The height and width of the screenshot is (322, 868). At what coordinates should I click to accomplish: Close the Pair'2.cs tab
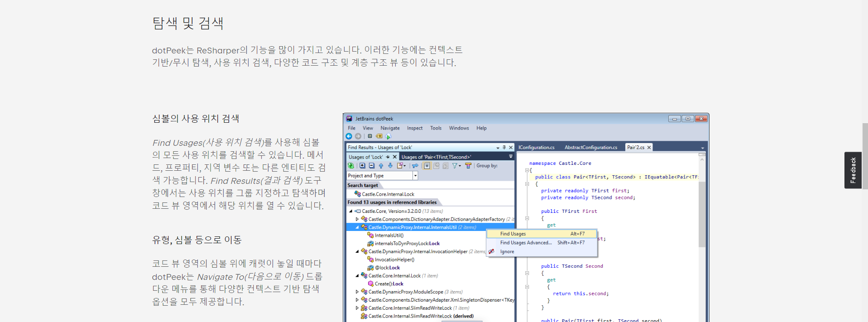tap(649, 148)
